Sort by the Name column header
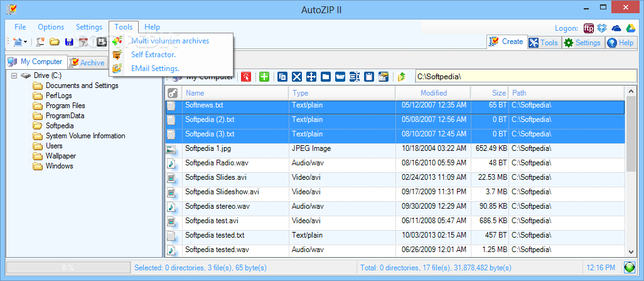Image resolution: width=644 pixels, height=281 pixels. [235, 93]
